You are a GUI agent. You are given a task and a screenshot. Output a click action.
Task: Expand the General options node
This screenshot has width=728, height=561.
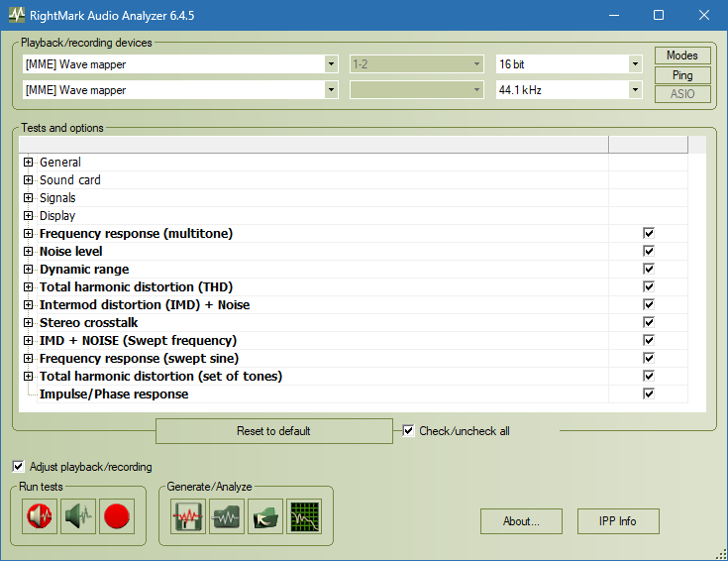point(29,163)
